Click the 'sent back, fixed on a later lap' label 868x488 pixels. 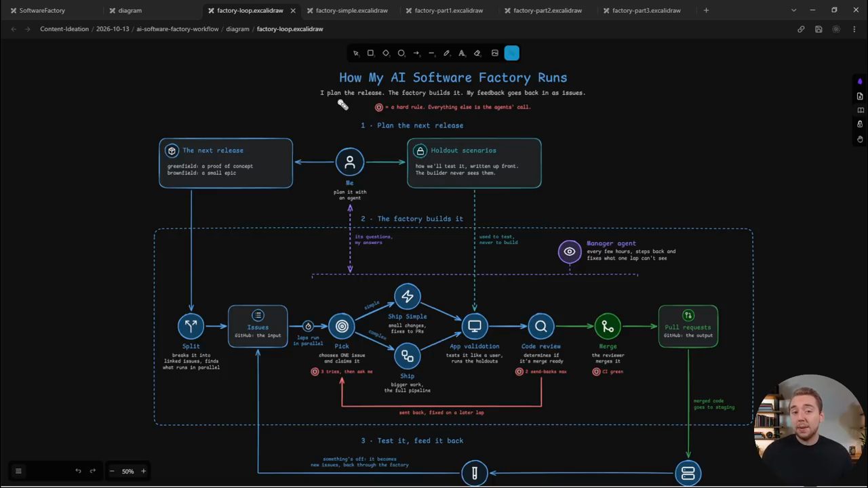(x=441, y=412)
